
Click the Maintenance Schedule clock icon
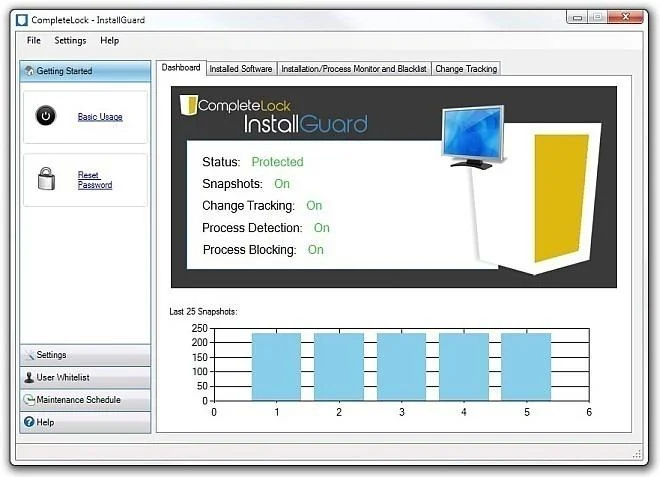pyautogui.click(x=29, y=400)
